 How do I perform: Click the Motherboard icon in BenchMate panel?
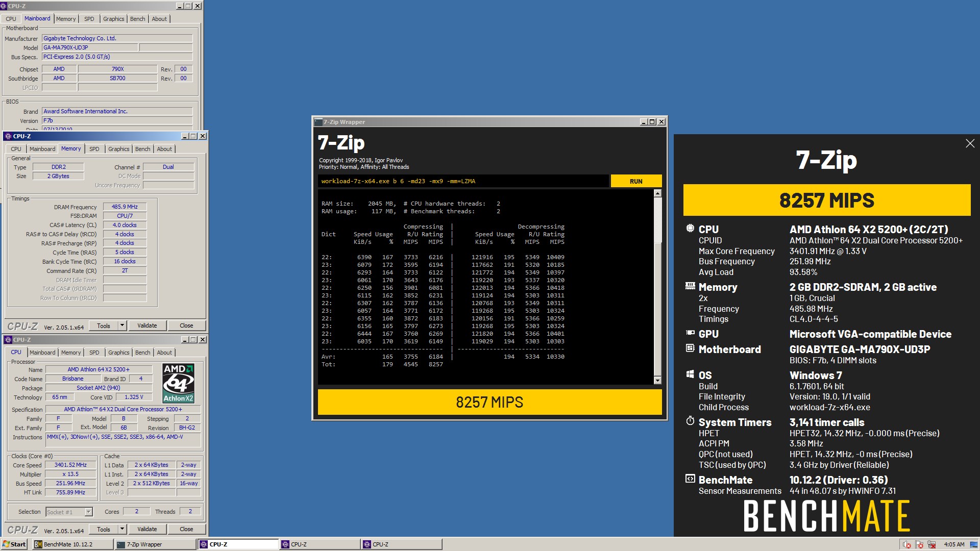coord(690,348)
